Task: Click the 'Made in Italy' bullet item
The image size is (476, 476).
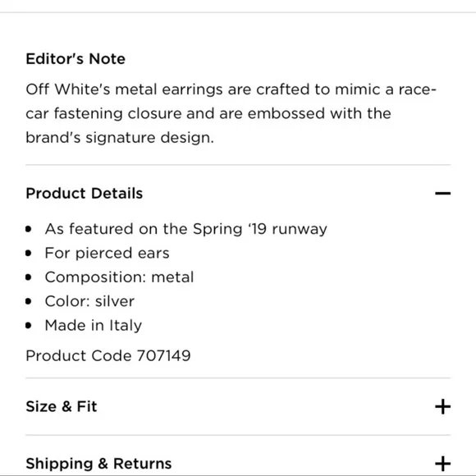Action: 94,326
